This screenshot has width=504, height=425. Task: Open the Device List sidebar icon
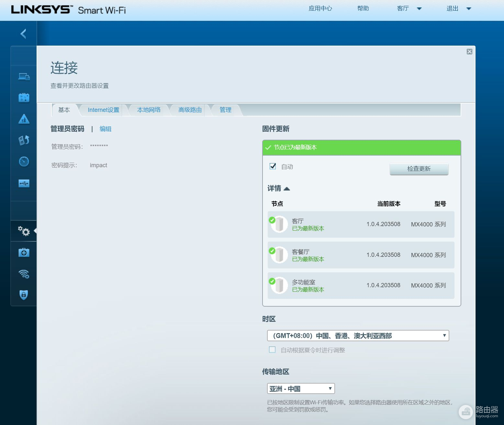tap(24, 77)
